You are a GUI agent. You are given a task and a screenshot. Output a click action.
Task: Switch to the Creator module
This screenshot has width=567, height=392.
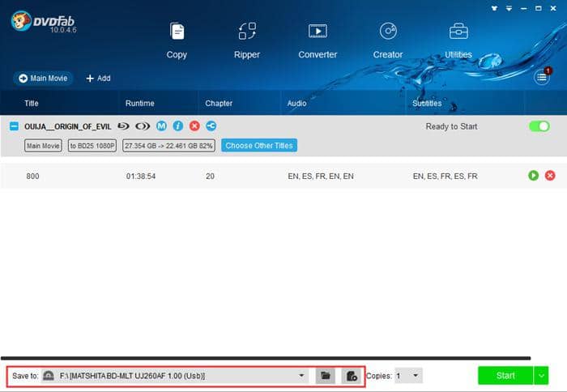tap(388, 40)
